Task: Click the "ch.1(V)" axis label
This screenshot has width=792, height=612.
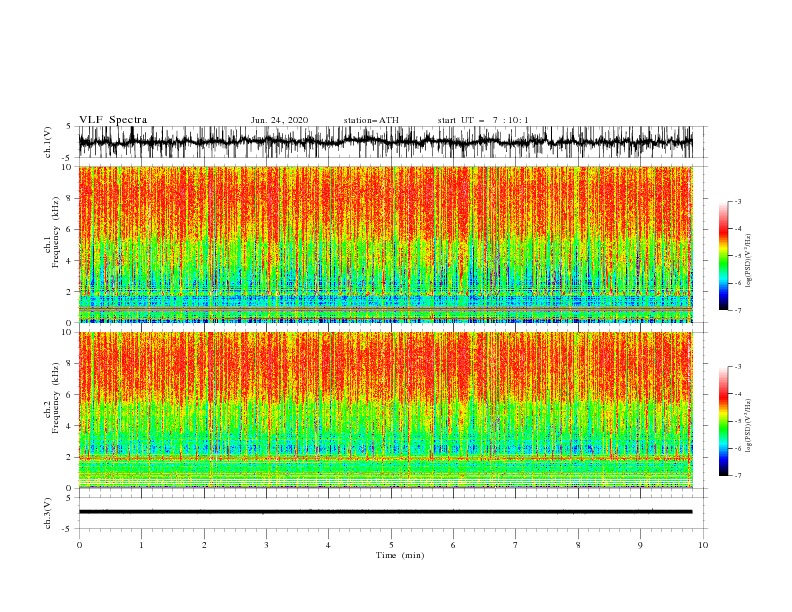Action: tap(48, 142)
